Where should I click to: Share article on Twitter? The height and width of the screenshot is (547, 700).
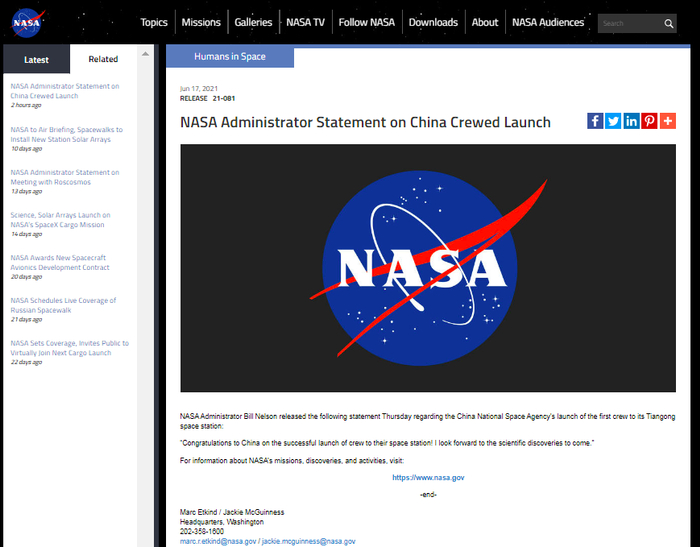(613, 121)
